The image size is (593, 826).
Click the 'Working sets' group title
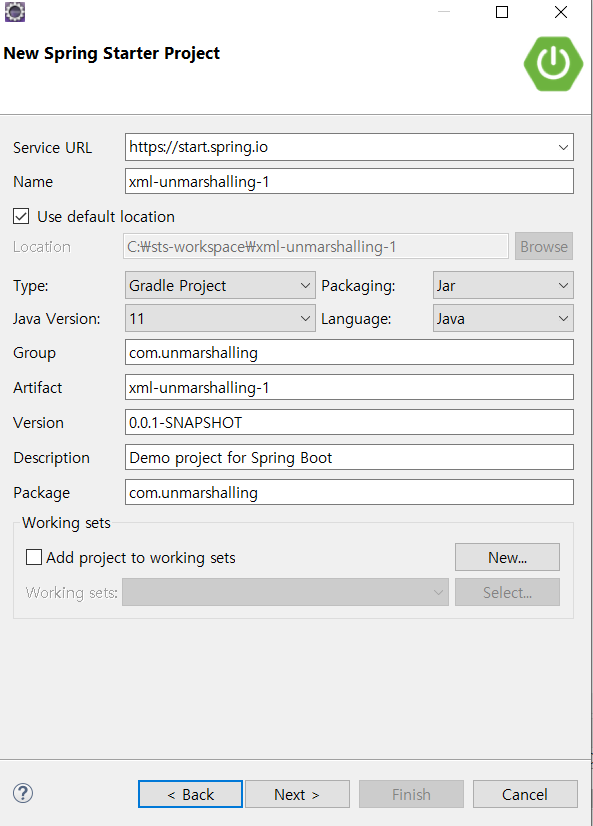click(66, 523)
